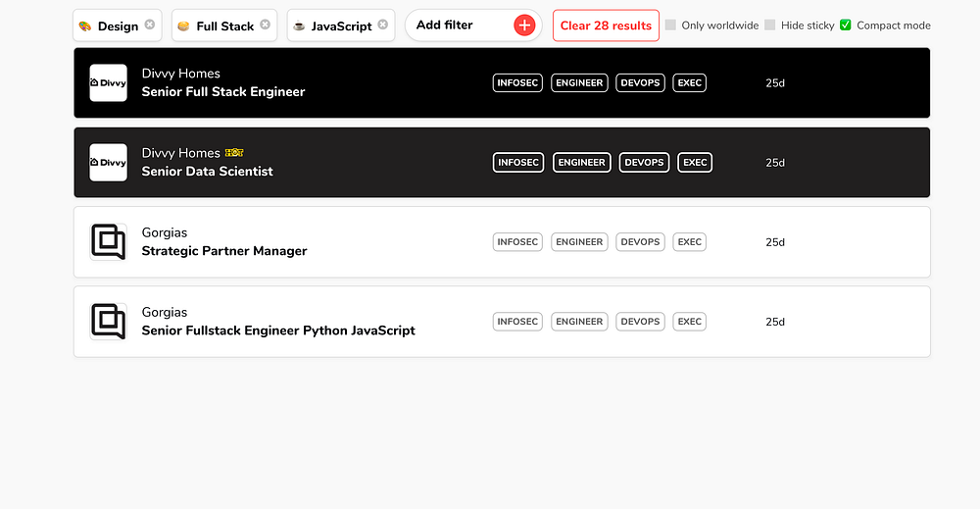Click Gorgias logo on Strategic Partner Manager row
980x509 pixels.
(108, 242)
